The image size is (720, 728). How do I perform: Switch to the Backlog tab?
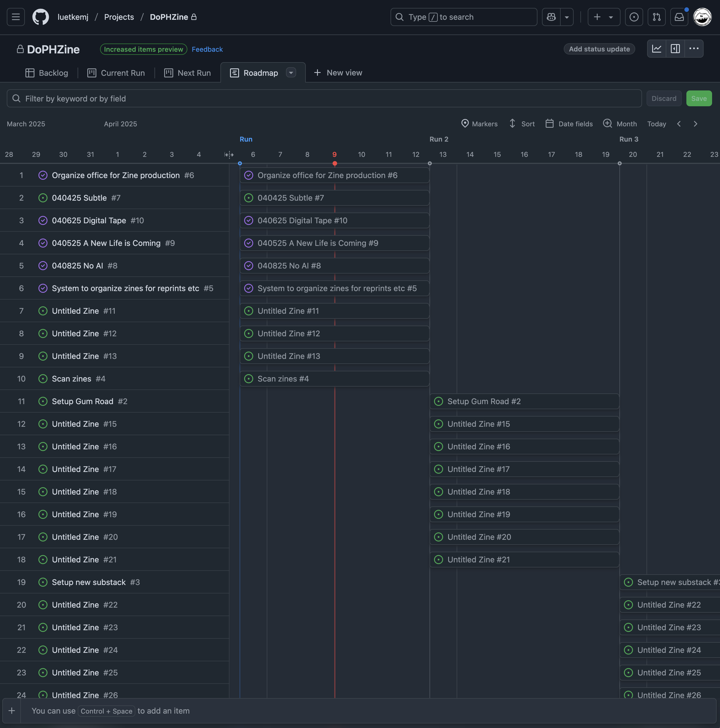coord(47,73)
